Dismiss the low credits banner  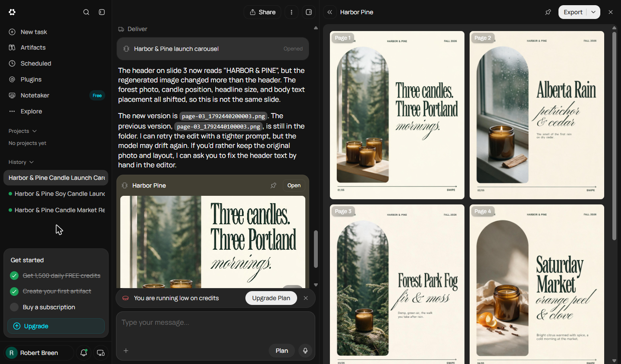coord(306,298)
